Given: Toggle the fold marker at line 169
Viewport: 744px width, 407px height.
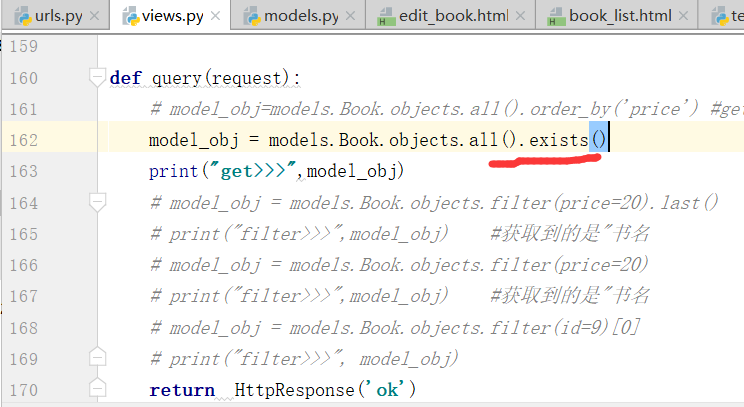Looking at the screenshot, I should [97, 357].
